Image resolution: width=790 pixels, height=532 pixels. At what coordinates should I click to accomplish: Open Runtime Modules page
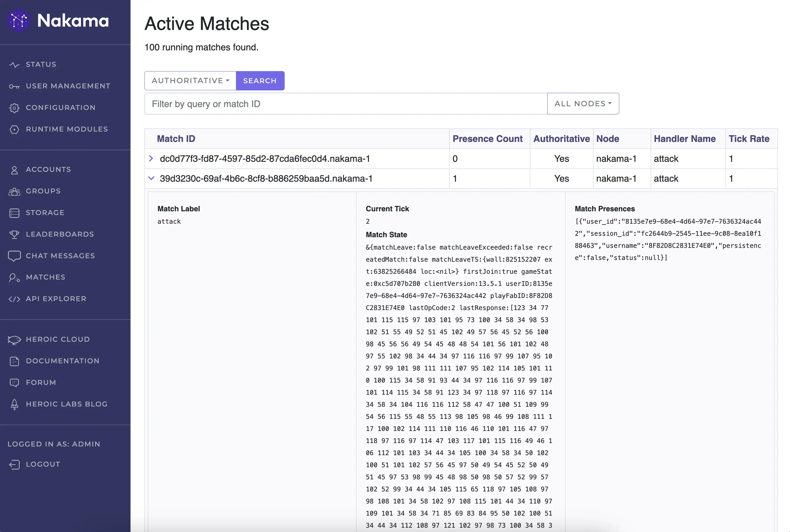67,129
